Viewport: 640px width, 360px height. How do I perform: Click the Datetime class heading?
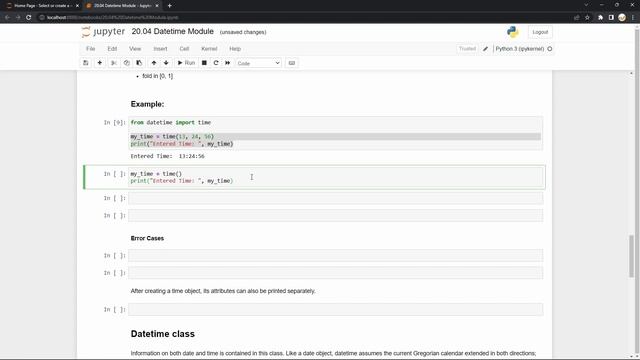pyautogui.click(x=162, y=334)
